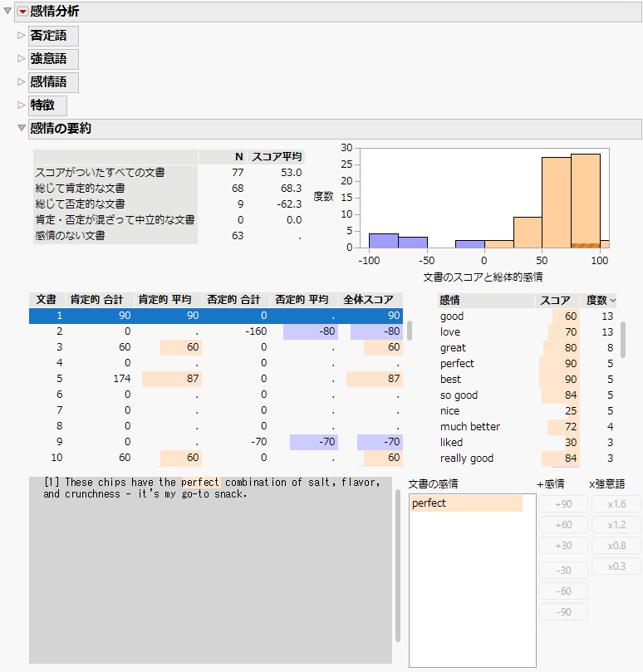This screenshot has width=643, height=672.
Task: Select document row 9
Action: 216,442
